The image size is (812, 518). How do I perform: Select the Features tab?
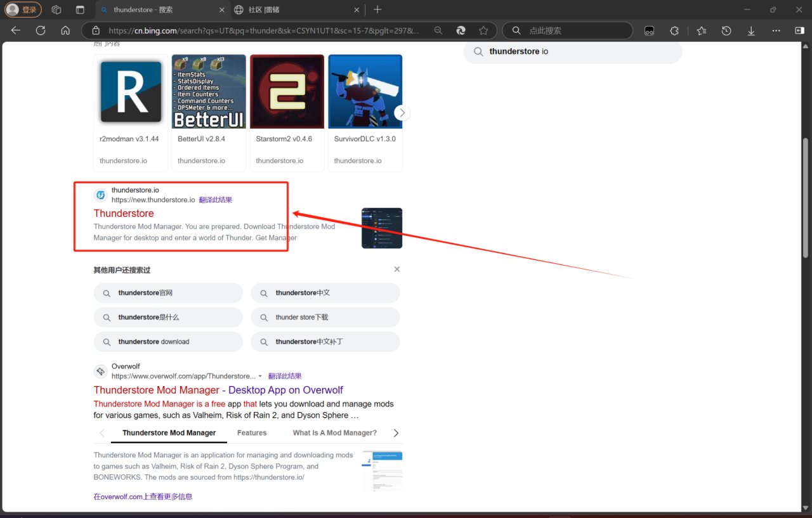click(x=252, y=433)
